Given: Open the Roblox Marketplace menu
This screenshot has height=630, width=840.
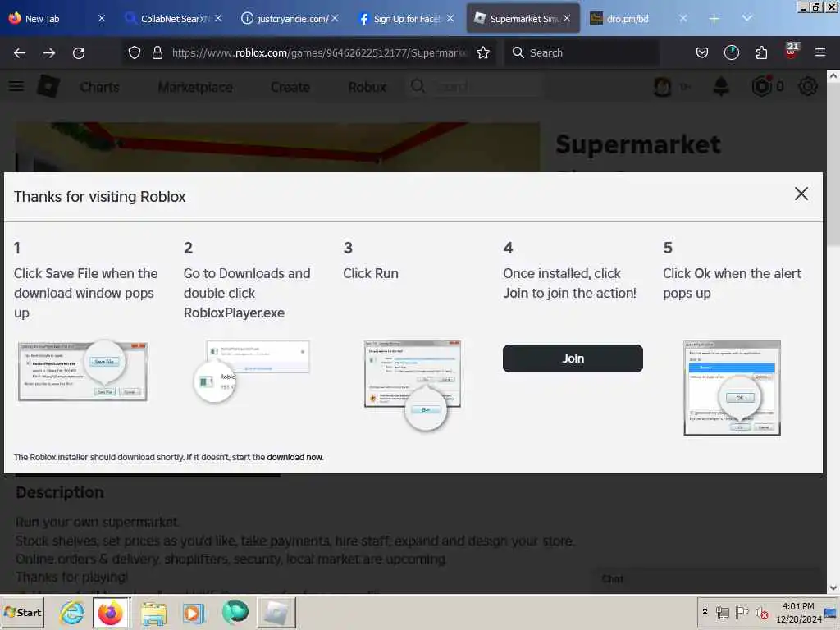Looking at the screenshot, I should coord(195,87).
